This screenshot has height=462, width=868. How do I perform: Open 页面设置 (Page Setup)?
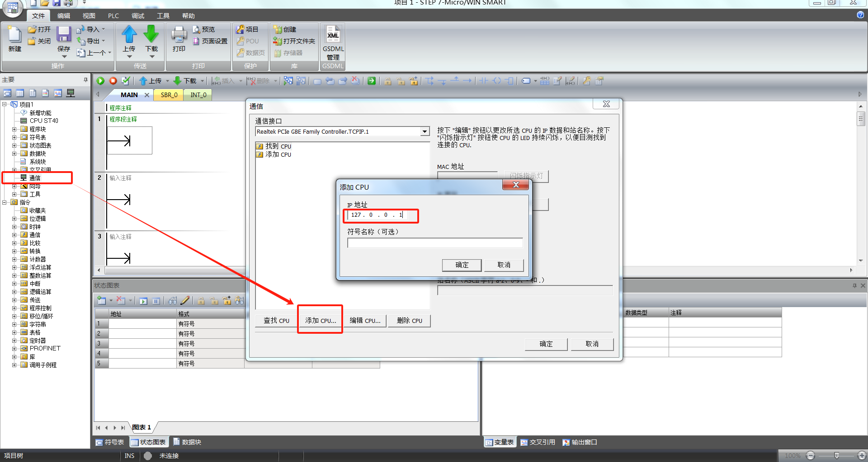pos(210,41)
